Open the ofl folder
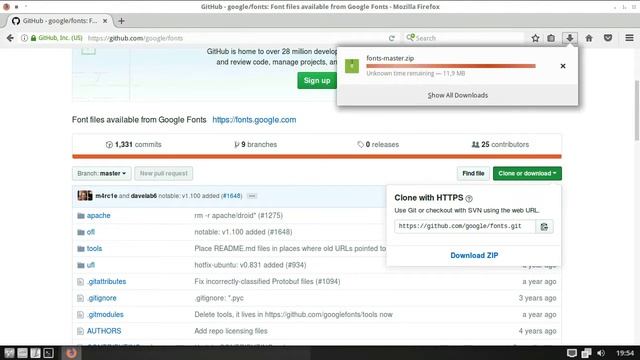This screenshot has height=360, width=640. click(91, 232)
